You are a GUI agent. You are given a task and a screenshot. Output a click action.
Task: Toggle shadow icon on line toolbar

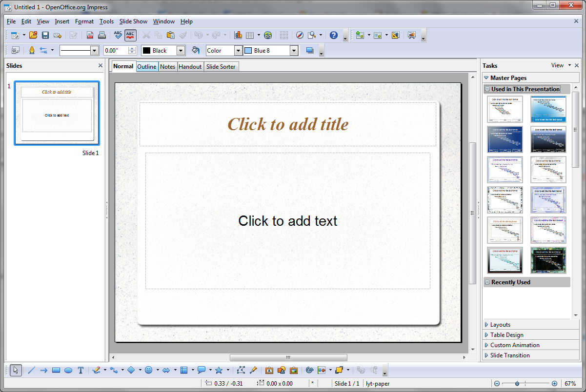coord(309,50)
